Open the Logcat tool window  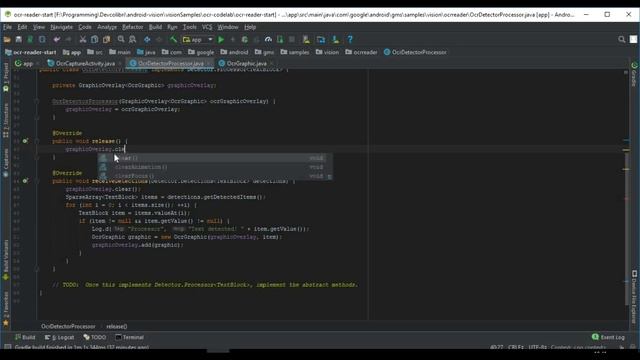tap(59, 337)
